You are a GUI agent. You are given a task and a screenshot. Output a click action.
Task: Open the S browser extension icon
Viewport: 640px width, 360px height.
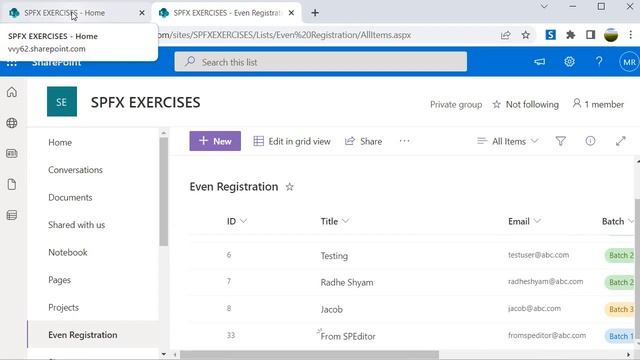click(551, 35)
